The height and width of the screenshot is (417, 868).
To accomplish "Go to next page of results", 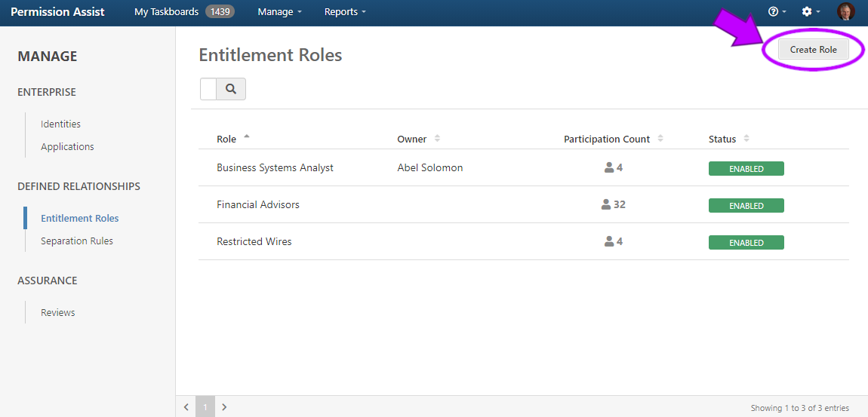I will [224, 407].
